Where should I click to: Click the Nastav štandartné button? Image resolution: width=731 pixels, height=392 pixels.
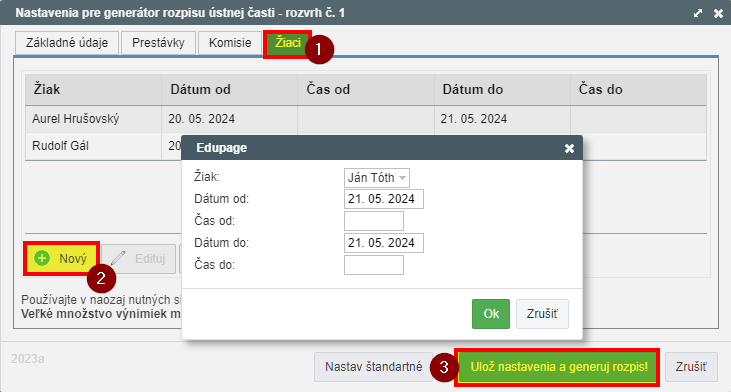[x=373, y=367]
